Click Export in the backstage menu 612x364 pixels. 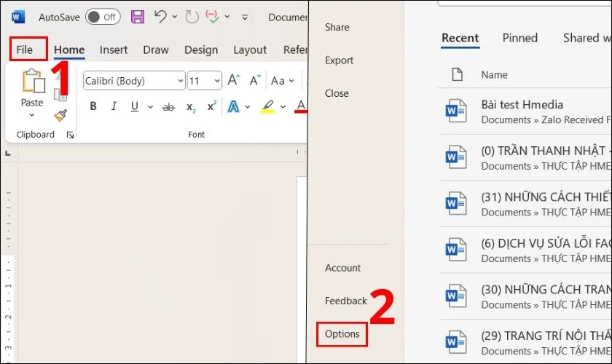tap(339, 60)
